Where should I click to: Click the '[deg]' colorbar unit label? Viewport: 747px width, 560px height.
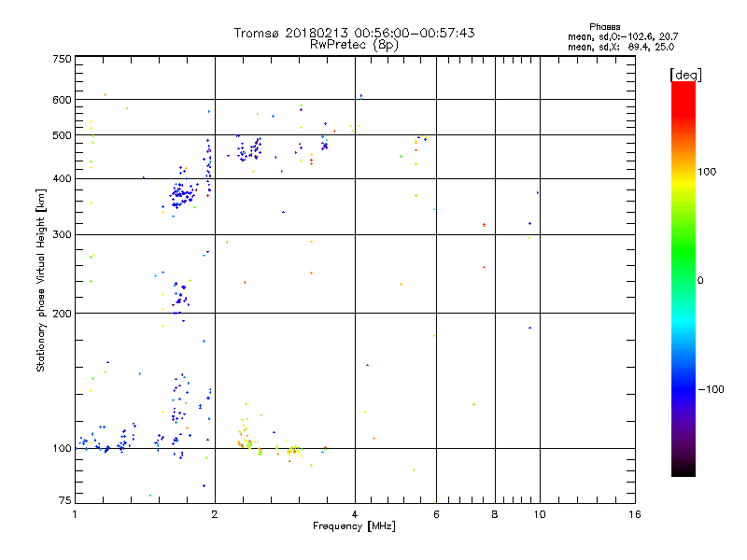pos(685,75)
